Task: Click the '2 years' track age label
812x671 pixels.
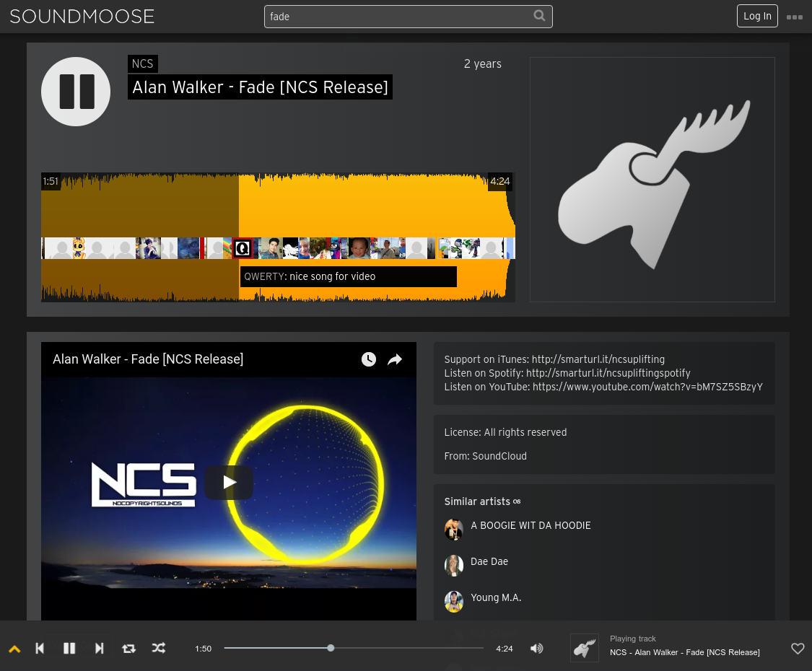Action: pyautogui.click(x=483, y=64)
